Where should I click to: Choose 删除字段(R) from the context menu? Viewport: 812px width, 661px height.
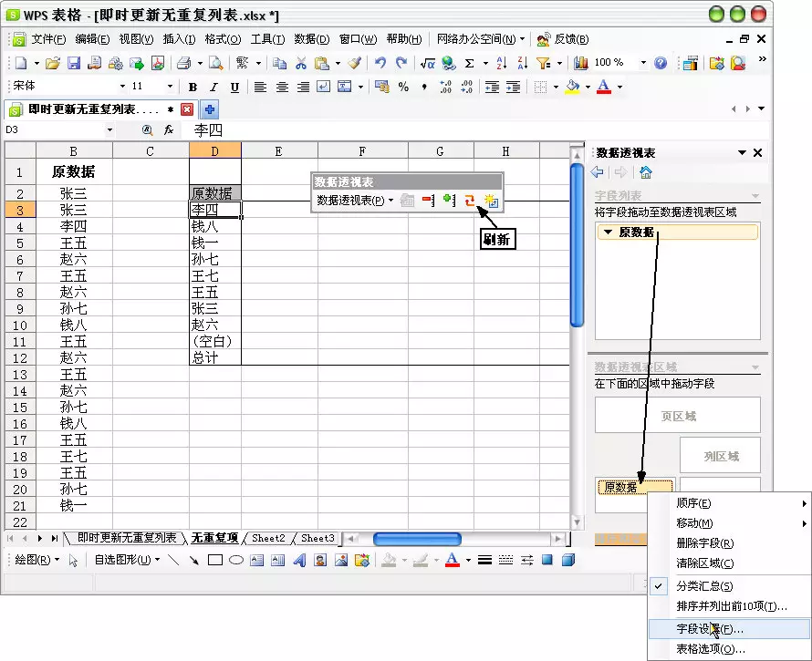[728, 543]
